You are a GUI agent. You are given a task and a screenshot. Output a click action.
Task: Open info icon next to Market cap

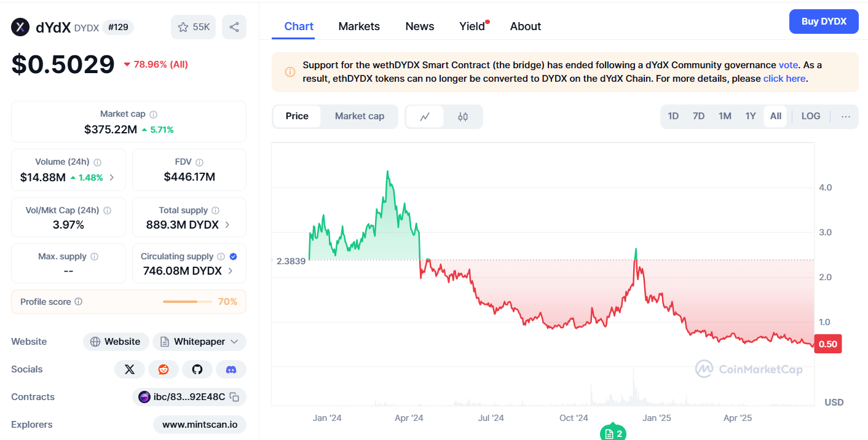pos(153,114)
